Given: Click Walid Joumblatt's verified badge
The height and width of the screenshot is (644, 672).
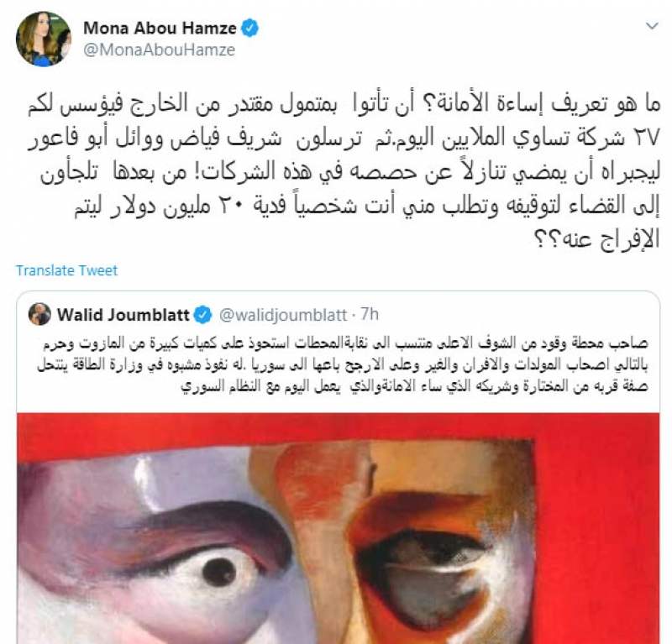Looking at the screenshot, I should tap(202, 315).
